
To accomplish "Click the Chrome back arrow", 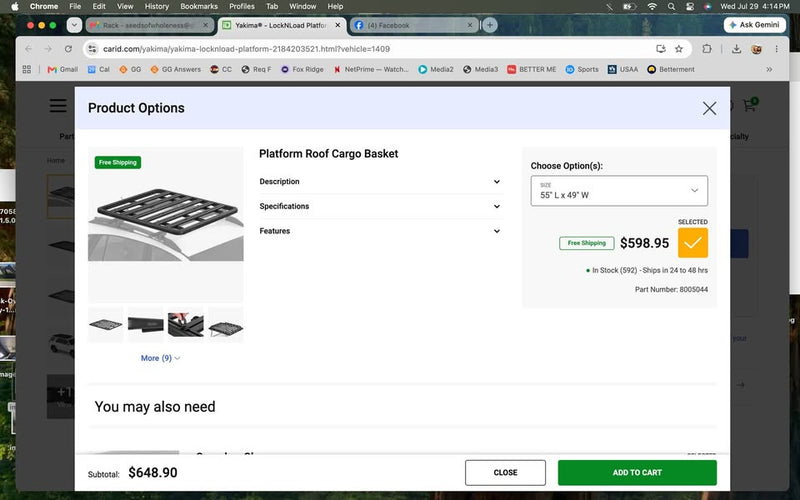I will click(x=29, y=49).
